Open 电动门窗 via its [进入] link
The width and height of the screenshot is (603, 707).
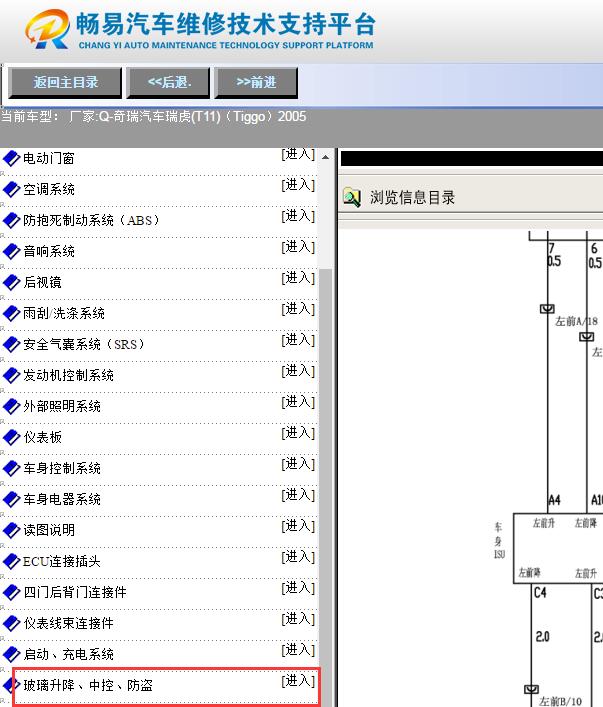point(298,154)
